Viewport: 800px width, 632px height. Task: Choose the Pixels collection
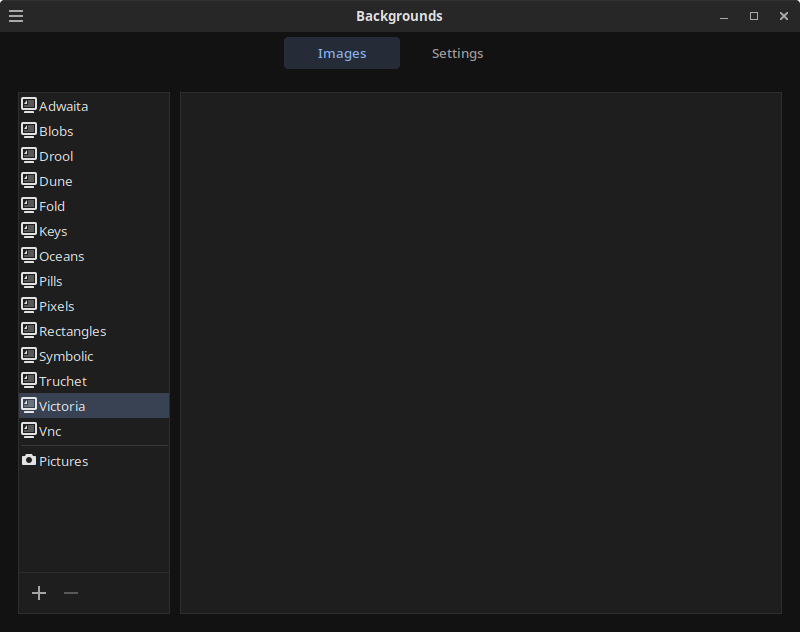[94, 306]
